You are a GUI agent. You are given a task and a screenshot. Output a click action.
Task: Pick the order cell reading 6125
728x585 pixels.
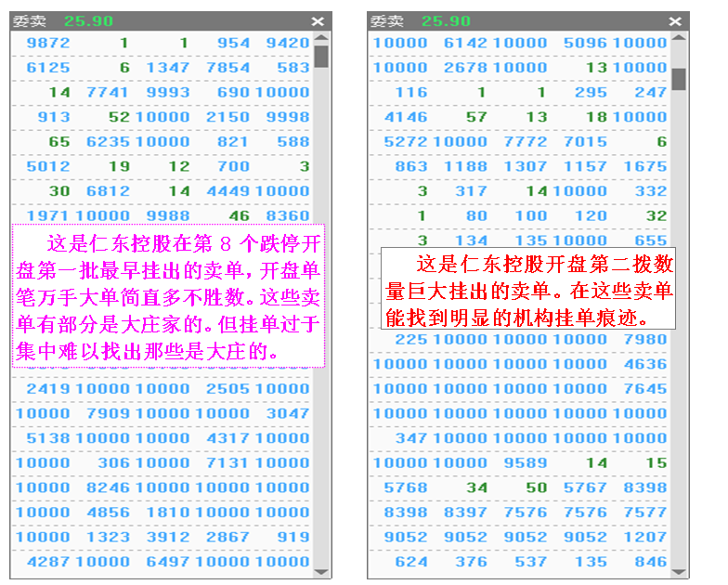[x=48, y=68]
